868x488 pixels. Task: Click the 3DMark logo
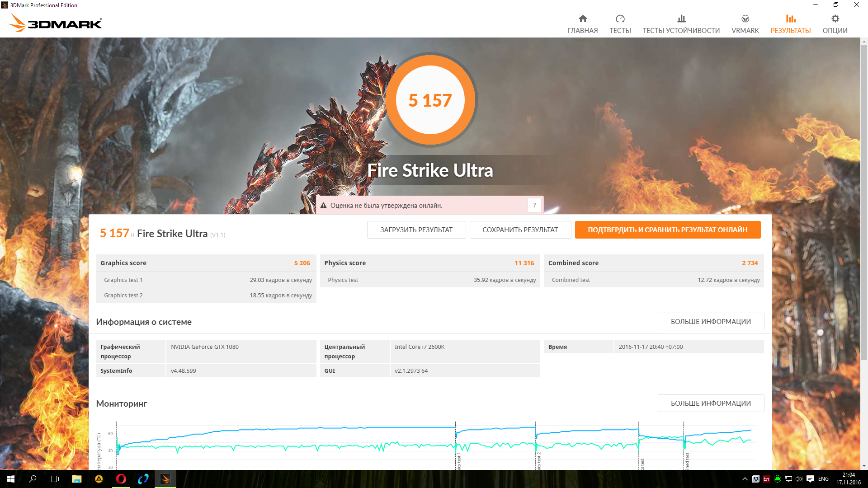pos(55,23)
